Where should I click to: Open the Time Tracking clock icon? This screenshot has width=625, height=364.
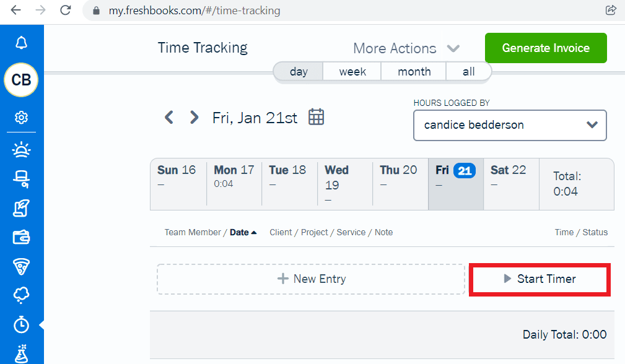(x=22, y=324)
